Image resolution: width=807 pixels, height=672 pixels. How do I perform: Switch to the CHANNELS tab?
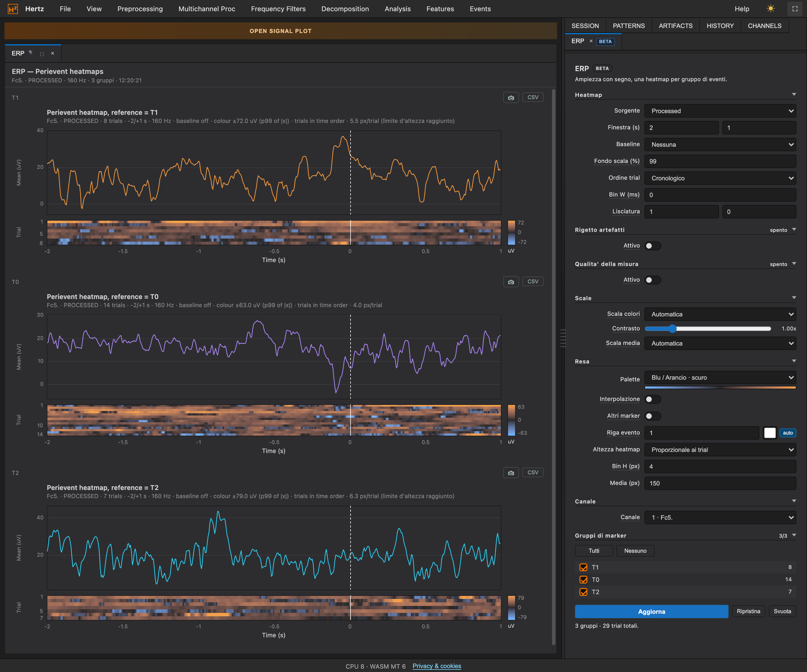coord(764,26)
